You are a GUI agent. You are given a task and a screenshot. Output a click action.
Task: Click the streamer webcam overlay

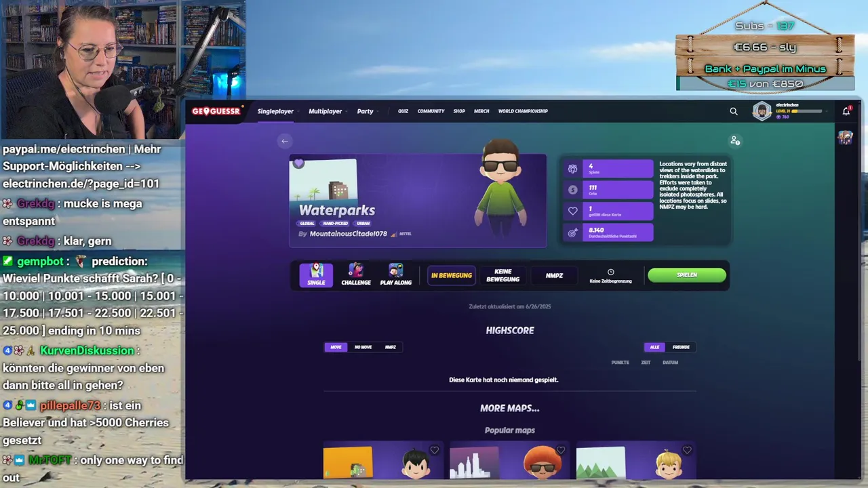(x=122, y=69)
